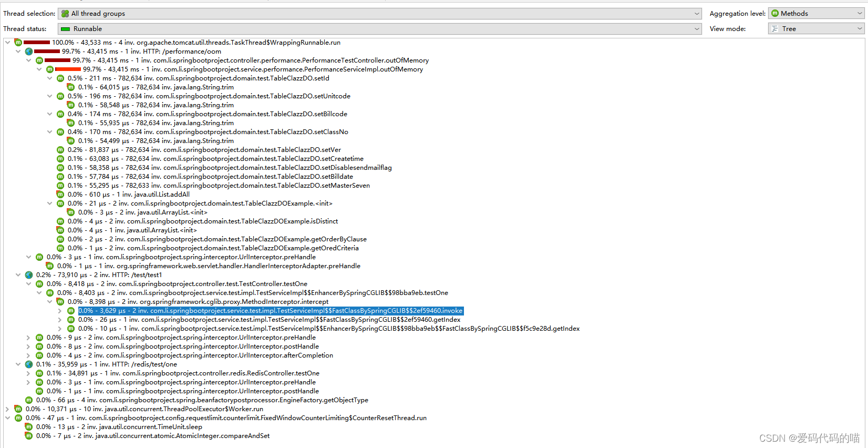Select the String.trim row with 55,935 µs

coord(156,123)
